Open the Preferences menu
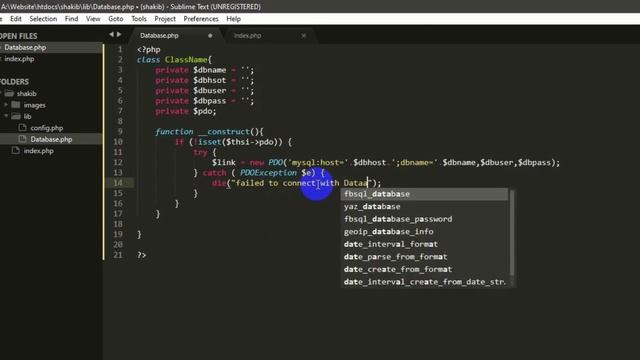Viewport: 640px width, 360px height. (x=201, y=19)
